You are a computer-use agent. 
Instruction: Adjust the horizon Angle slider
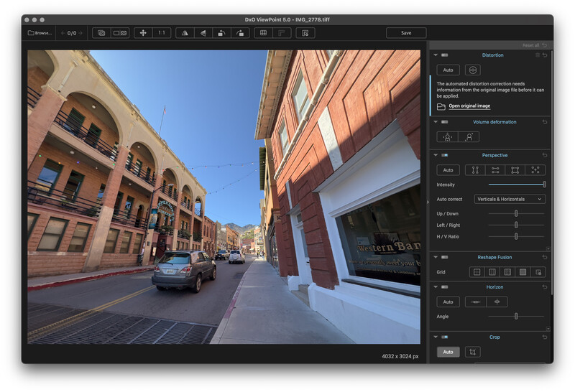pyautogui.click(x=516, y=317)
